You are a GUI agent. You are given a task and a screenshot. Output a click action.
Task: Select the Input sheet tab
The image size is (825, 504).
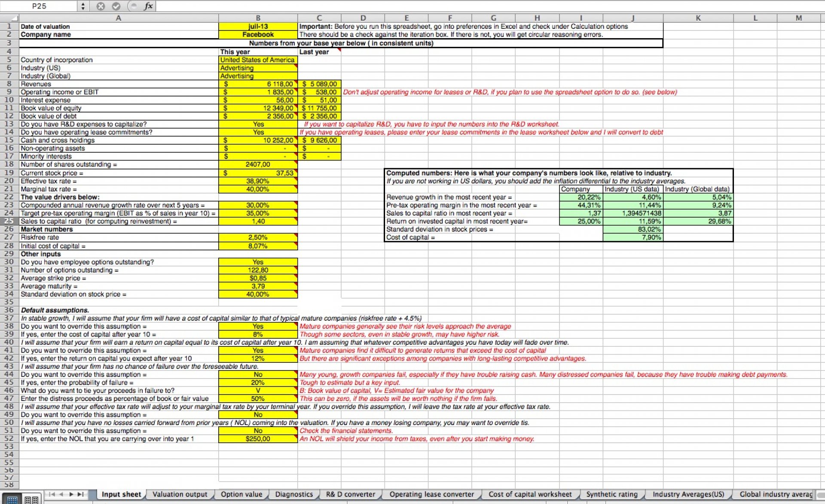click(121, 494)
